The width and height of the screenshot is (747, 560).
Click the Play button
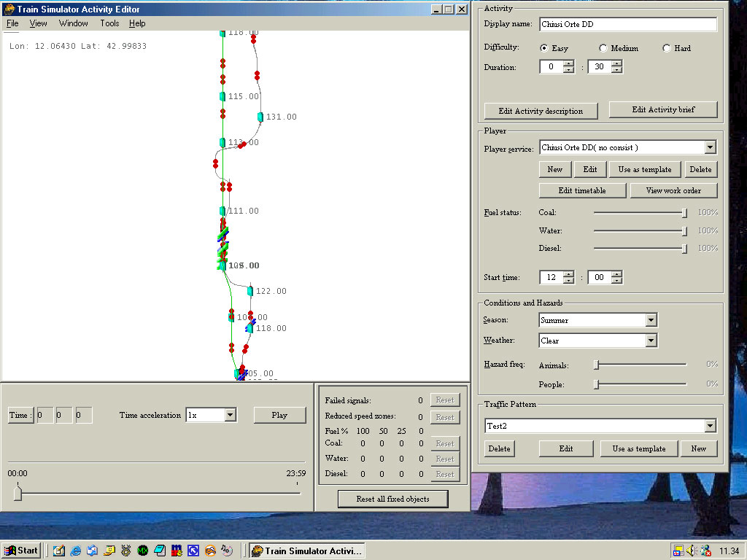[x=279, y=415]
